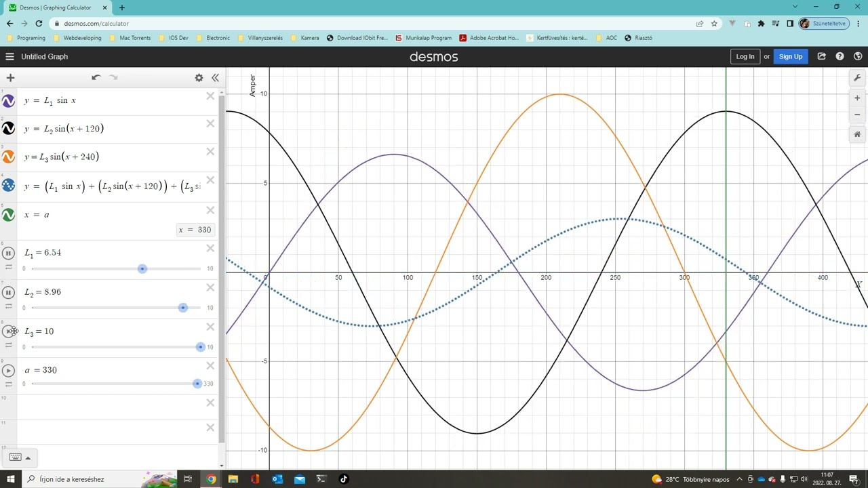The width and height of the screenshot is (868, 488).
Task: Hide the dotted blue sum curve
Action: pyautogui.click(x=8, y=185)
